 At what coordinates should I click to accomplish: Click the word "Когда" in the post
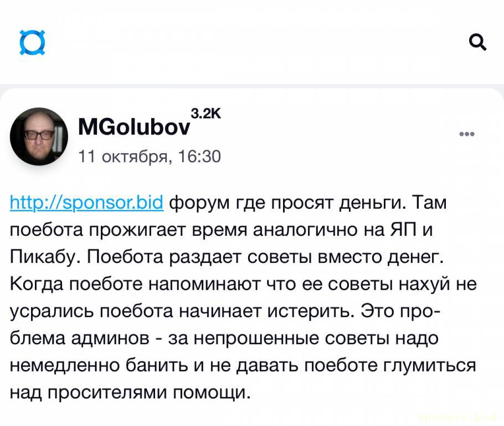[36, 284]
